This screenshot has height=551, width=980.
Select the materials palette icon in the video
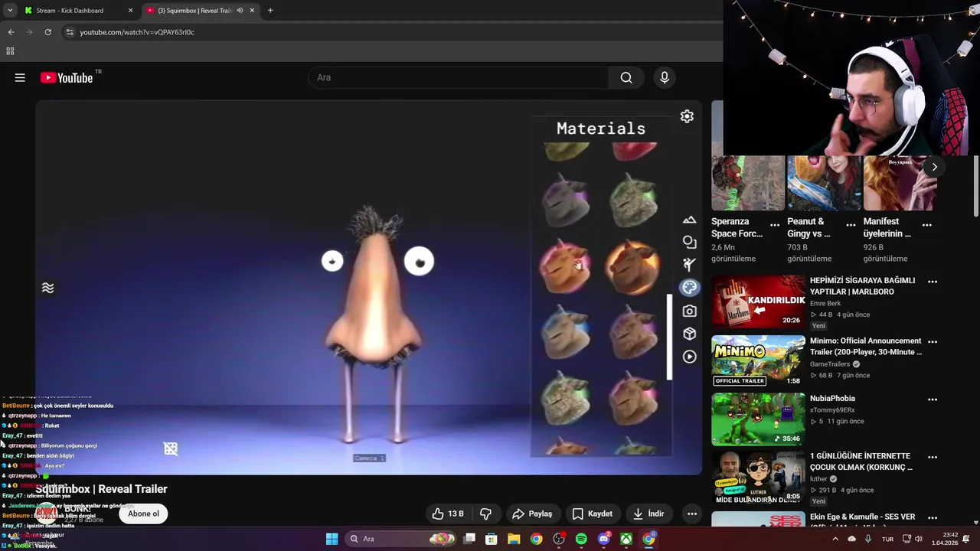pyautogui.click(x=689, y=288)
